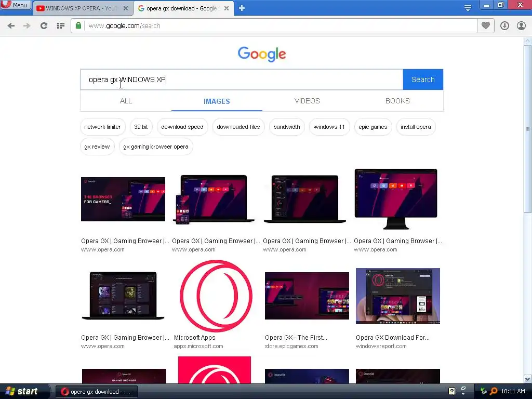The image size is (532, 399).
Task: Click the vertical scrollbar thumb
Action: tap(528, 129)
